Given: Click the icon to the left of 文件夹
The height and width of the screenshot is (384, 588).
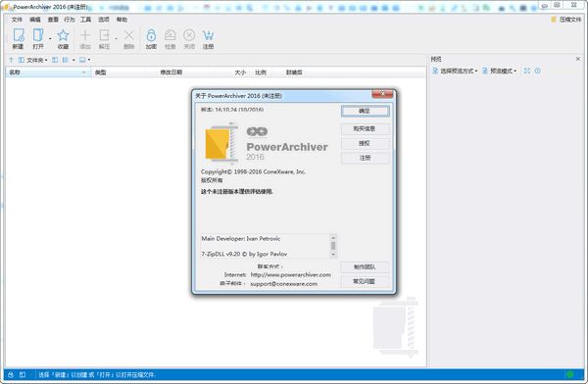Looking at the screenshot, I should tap(22, 60).
